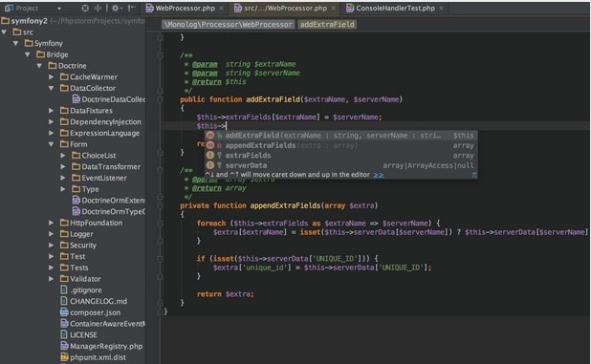Image resolution: width=591 pixels, height=364 pixels.
Task: Click the Test folder icon
Action: coord(64,256)
